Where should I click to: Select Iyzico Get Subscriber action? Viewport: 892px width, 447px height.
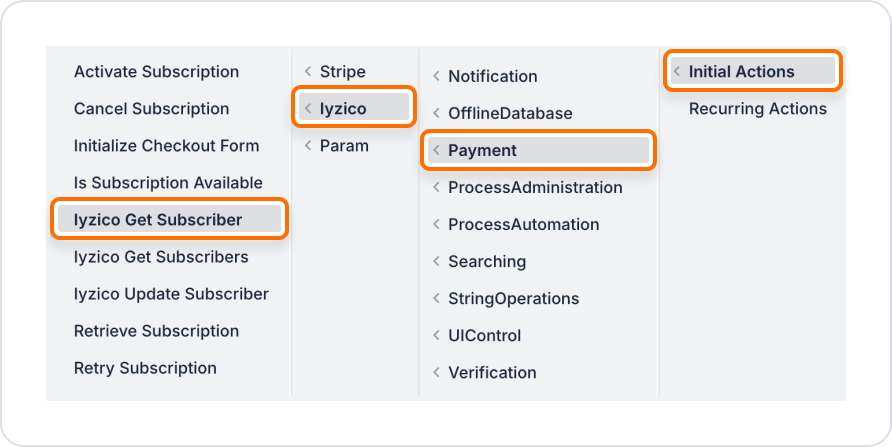click(170, 219)
